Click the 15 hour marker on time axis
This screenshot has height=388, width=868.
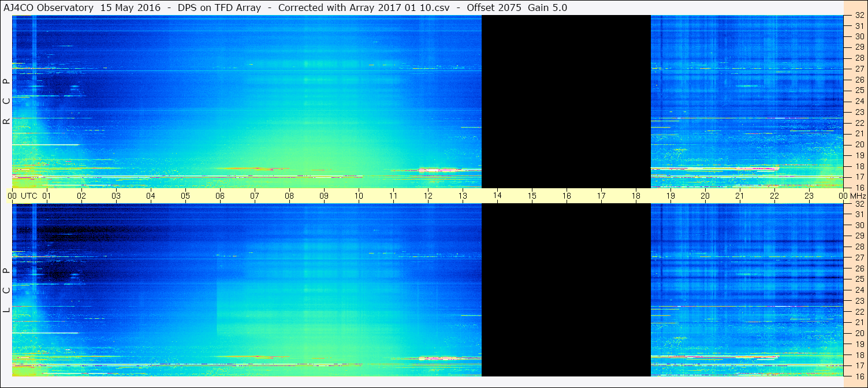pos(532,196)
